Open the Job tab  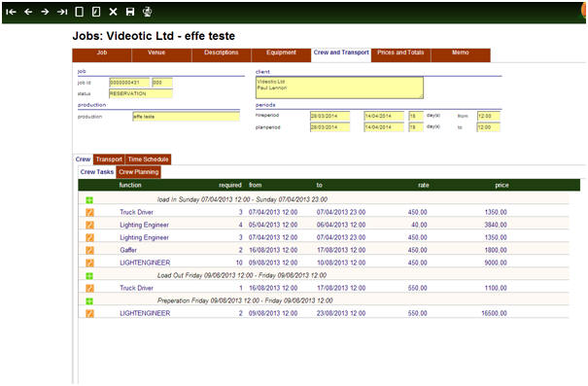(102, 54)
